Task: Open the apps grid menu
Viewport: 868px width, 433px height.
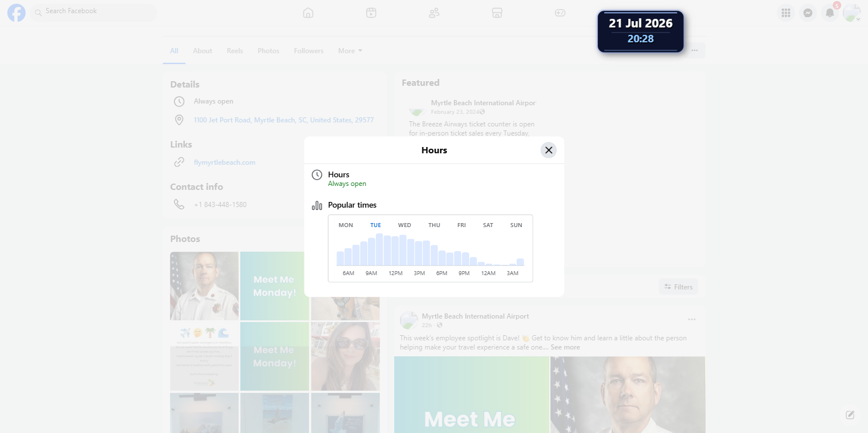Action: pyautogui.click(x=786, y=13)
